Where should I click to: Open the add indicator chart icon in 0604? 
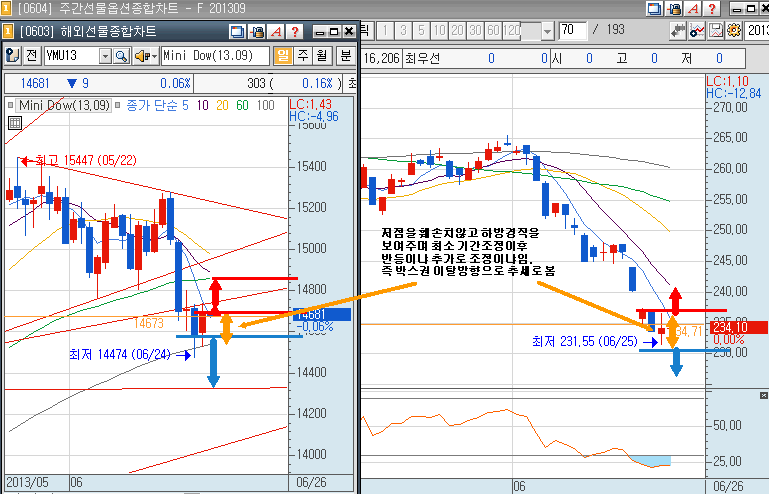tap(697, 30)
